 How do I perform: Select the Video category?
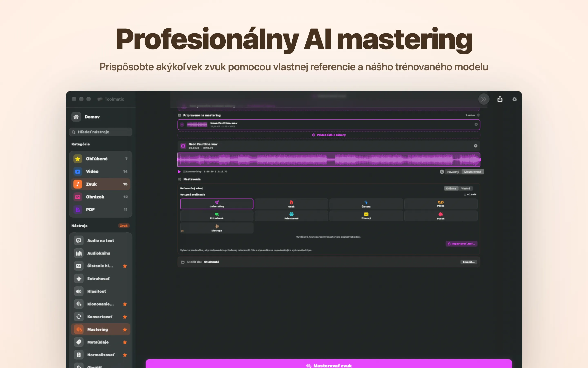101,171
